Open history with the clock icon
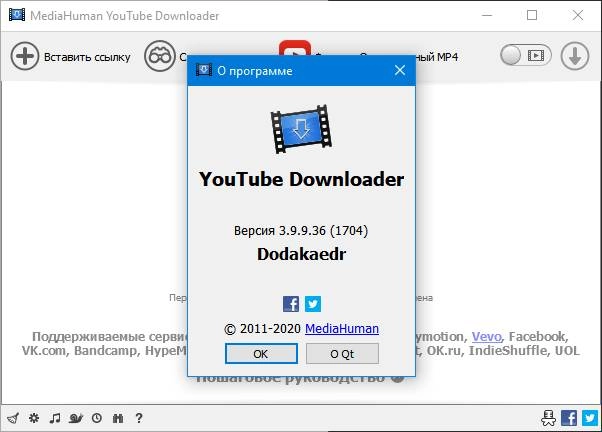Screen dimensions: 602x432 pyautogui.click(x=97, y=418)
